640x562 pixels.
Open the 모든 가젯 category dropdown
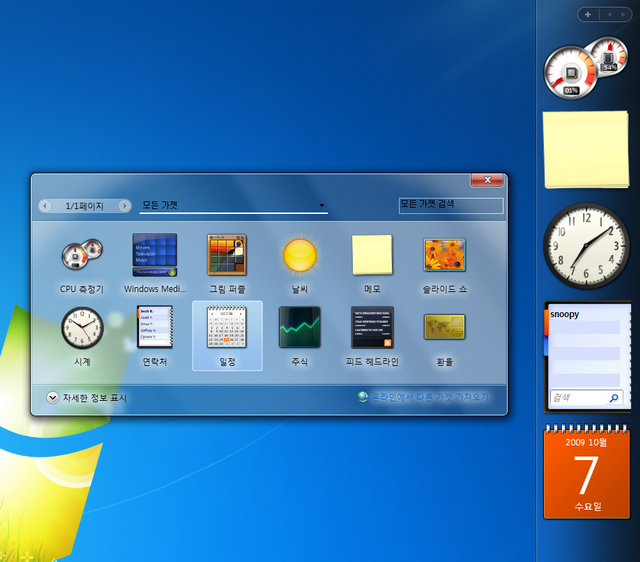233,205
